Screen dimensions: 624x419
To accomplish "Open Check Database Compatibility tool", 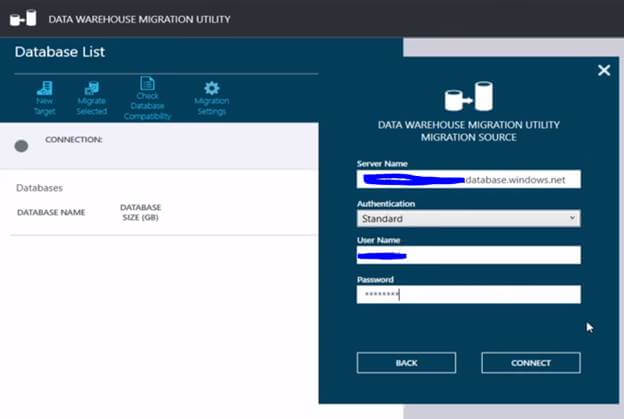I will pos(147,98).
